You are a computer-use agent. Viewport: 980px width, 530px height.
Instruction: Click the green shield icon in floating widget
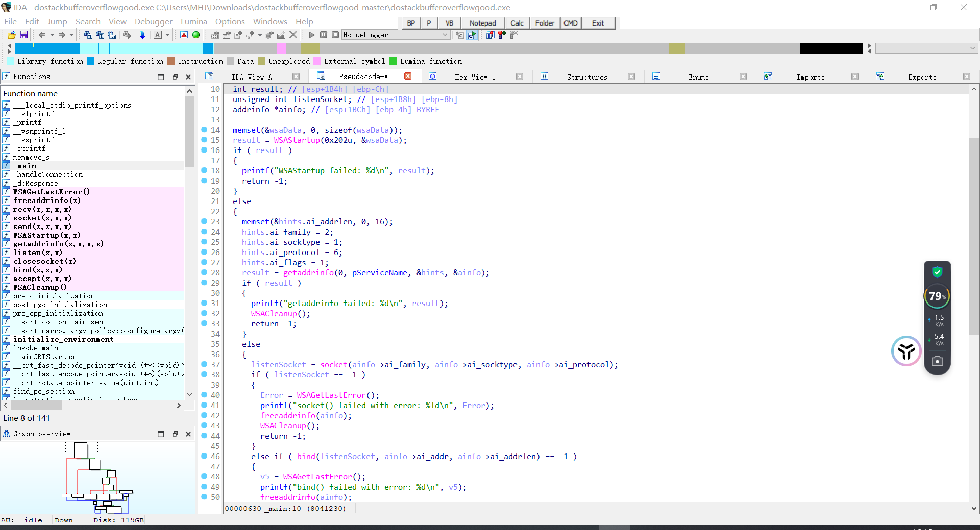(937, 272)
